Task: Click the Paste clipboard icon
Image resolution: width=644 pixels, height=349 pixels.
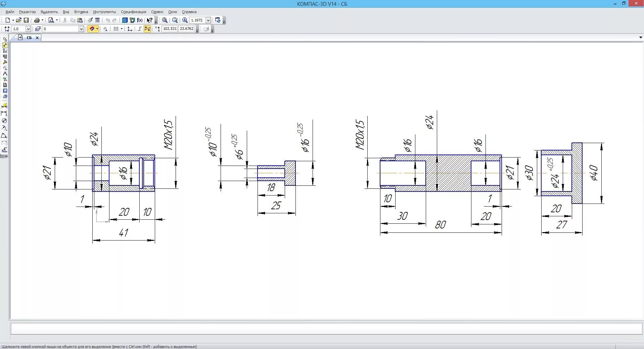Action: click(80, 20)
